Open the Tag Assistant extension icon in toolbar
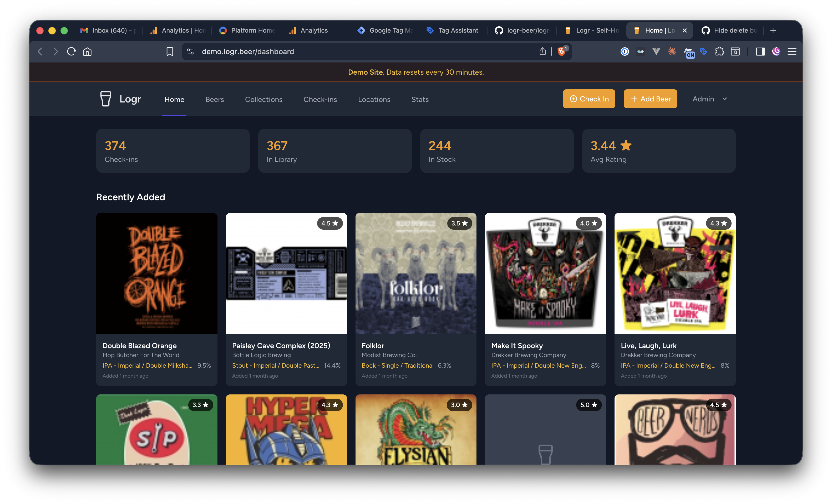Image resolution: width=832 pixels, height=504 pixels. point(704,51)
